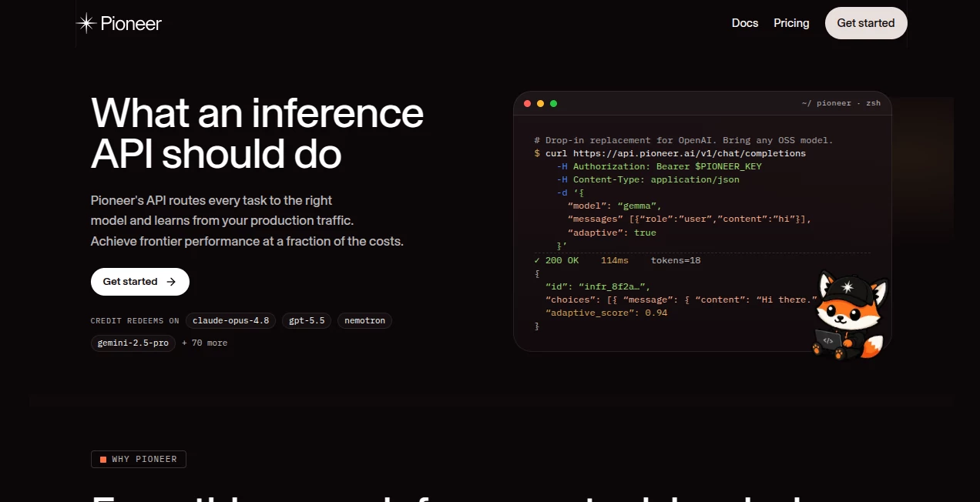Image resolution: width=980 pixels, height=502 pixels.
Task: Click the arrow icon in hero Get started
Action: 171,282
